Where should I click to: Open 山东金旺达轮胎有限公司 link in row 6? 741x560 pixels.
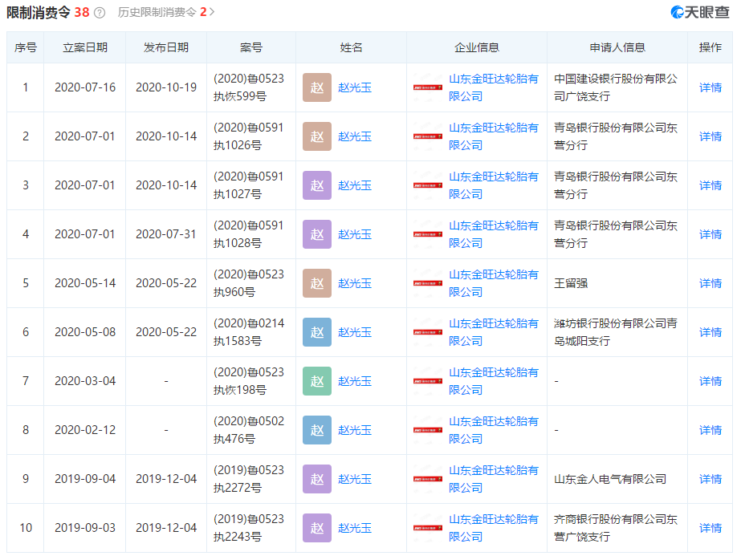pyautogui.click(x=494, y=332)
